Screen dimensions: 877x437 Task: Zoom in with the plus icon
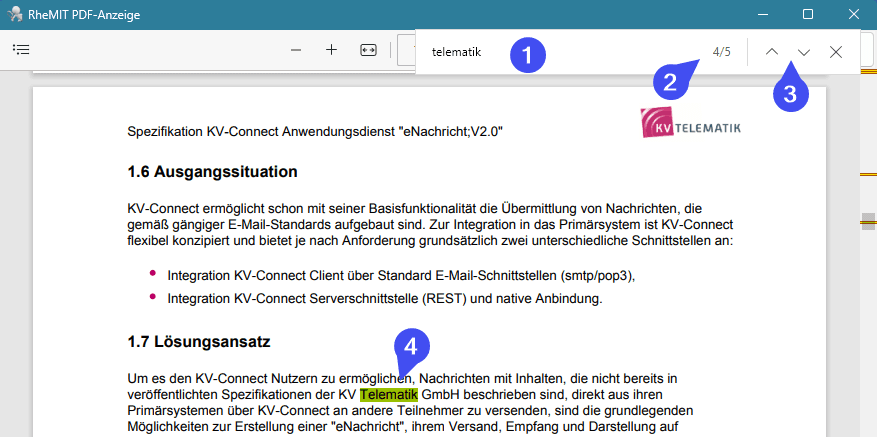coord(331,50)
